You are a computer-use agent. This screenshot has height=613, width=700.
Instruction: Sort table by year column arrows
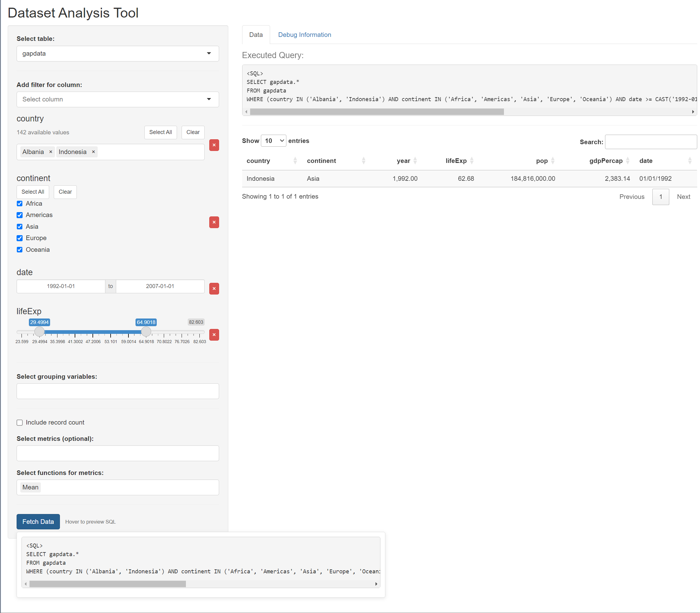tap(415, 161)
